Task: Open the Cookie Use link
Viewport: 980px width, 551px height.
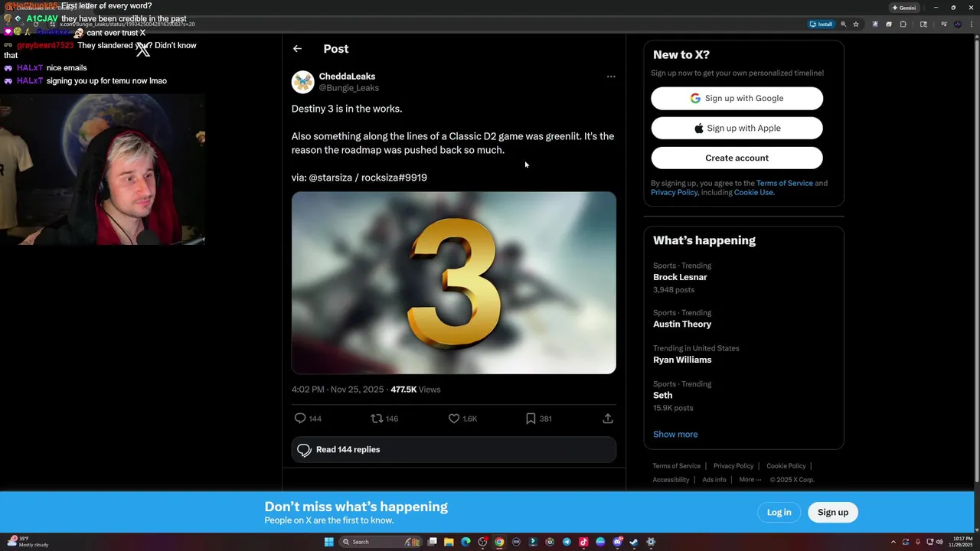Action: point(753,192)
